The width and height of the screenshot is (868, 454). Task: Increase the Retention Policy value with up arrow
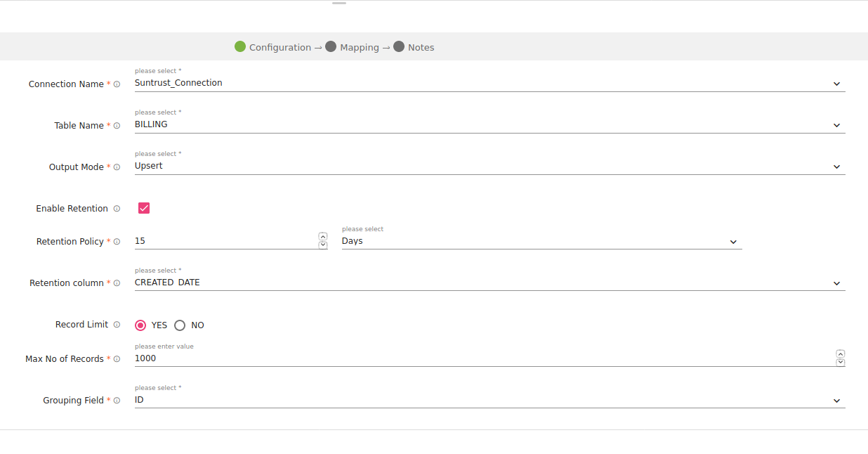(323, 237)
